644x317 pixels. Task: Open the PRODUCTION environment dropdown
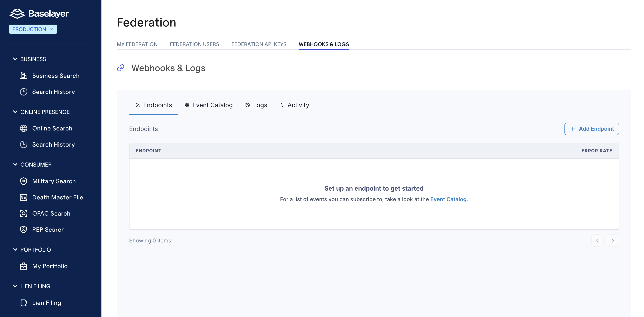pyautogui.click(x=33, y=29)
